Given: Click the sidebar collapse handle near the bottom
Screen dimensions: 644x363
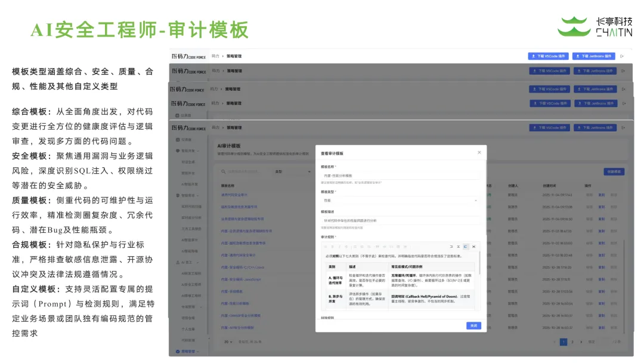Looking at the screenshot, I should (x=208, y=339).
